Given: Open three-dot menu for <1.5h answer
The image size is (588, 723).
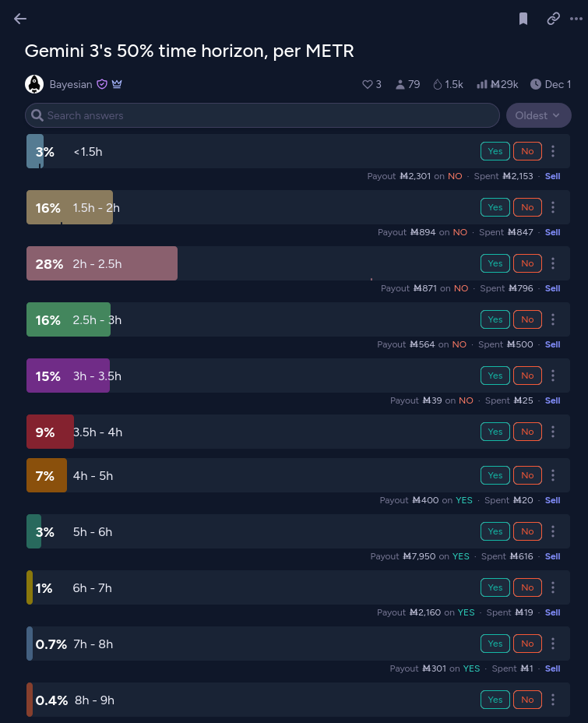Looking at the screenshot, I should click(553, 151).
